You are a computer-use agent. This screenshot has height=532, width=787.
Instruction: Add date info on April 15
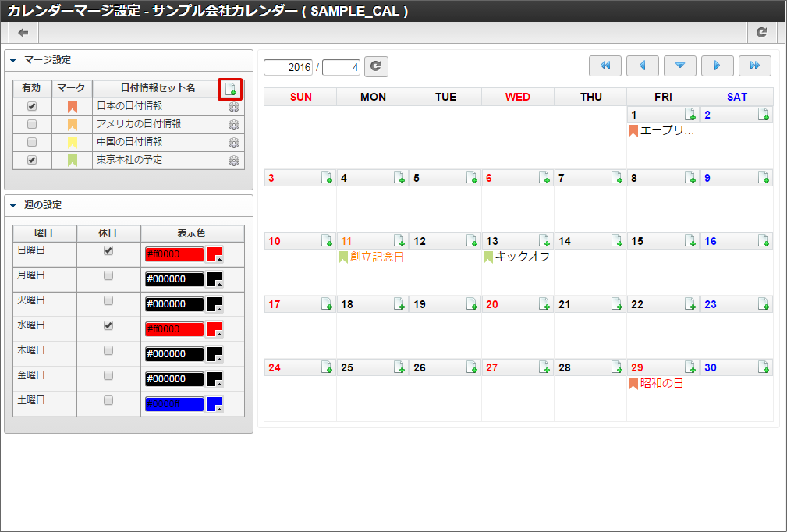pyautogui.click(x=690, y=241)
